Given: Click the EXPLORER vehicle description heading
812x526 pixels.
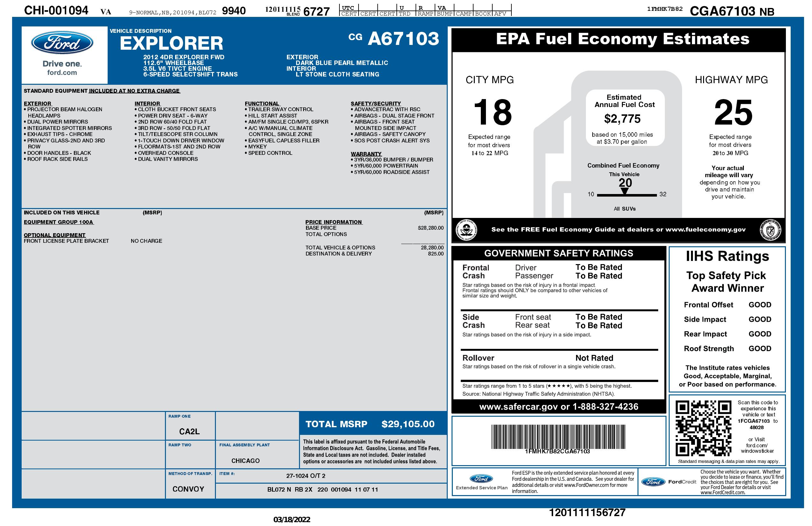Looking at the screenshot, I should (x=171, y=43).
